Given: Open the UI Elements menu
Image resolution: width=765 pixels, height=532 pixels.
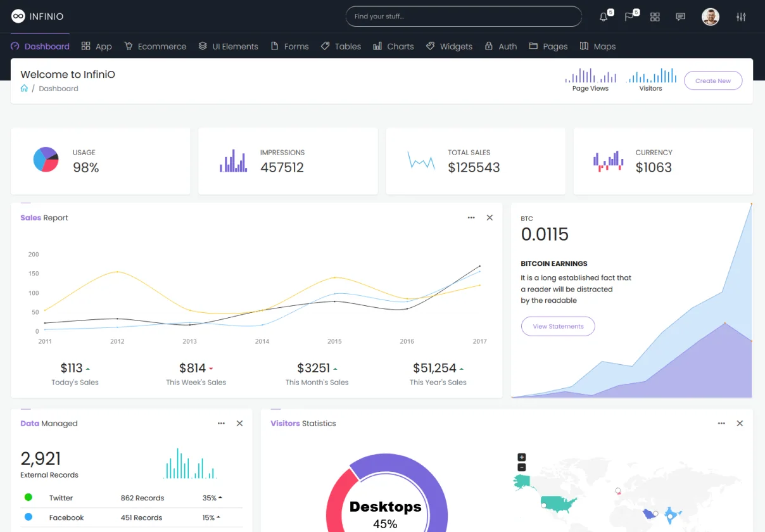Looking at the screenshot, I should 228,46.
